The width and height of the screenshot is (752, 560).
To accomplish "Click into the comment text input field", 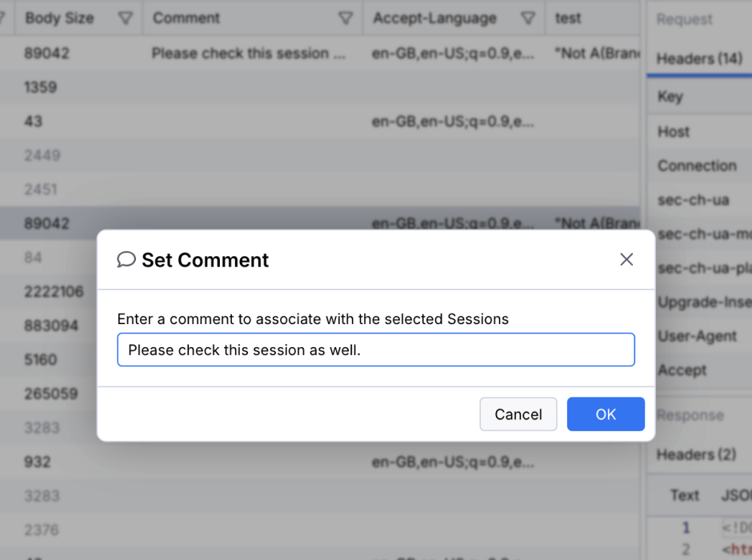I will coord(376,350).
